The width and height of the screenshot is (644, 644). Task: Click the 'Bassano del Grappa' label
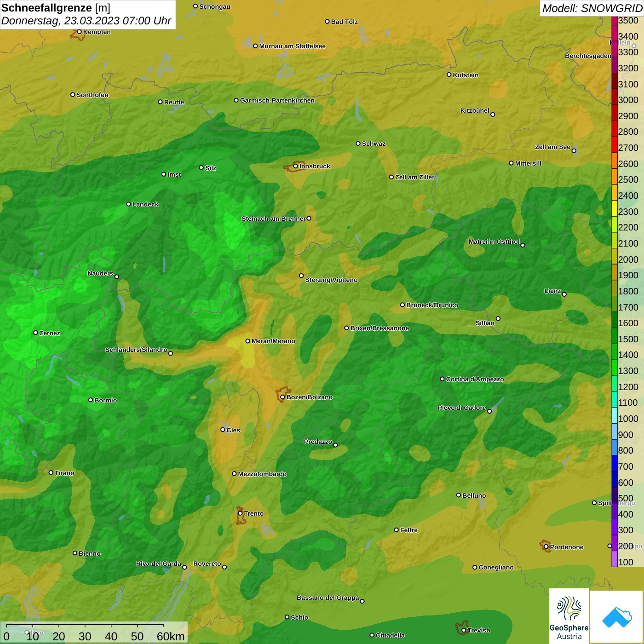[x=328, y=598]
